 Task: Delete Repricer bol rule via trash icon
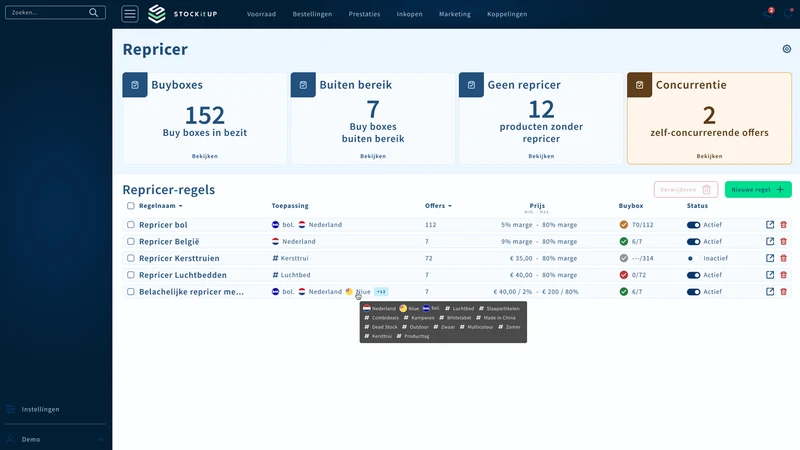coord(783,224)
